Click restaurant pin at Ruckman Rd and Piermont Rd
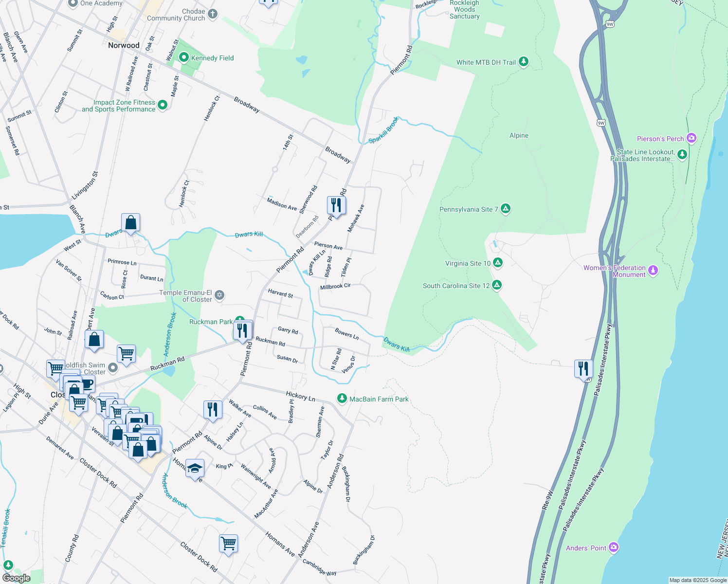Screen dimensions: 728x584 click(242, 331)
